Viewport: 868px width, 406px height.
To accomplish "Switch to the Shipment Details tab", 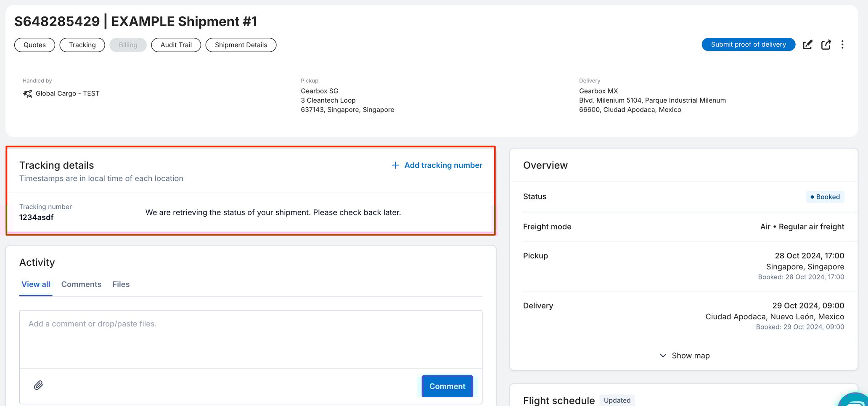I will (x=241, y=45).
